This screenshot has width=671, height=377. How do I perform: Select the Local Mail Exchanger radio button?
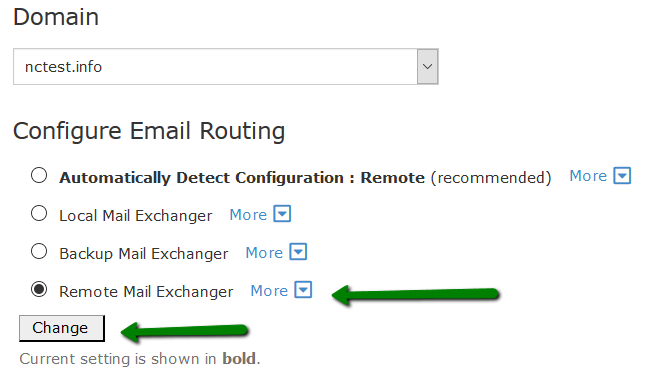click(39, 213)
